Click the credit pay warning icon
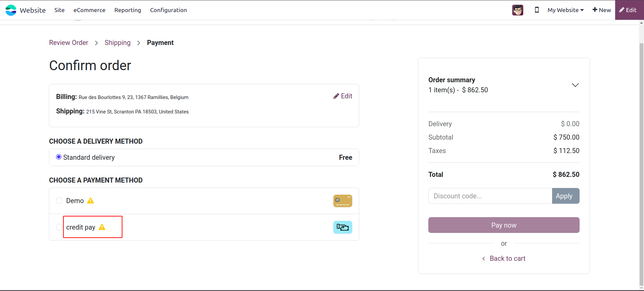Viewport: 644px width, 291px height. (102, 227)
